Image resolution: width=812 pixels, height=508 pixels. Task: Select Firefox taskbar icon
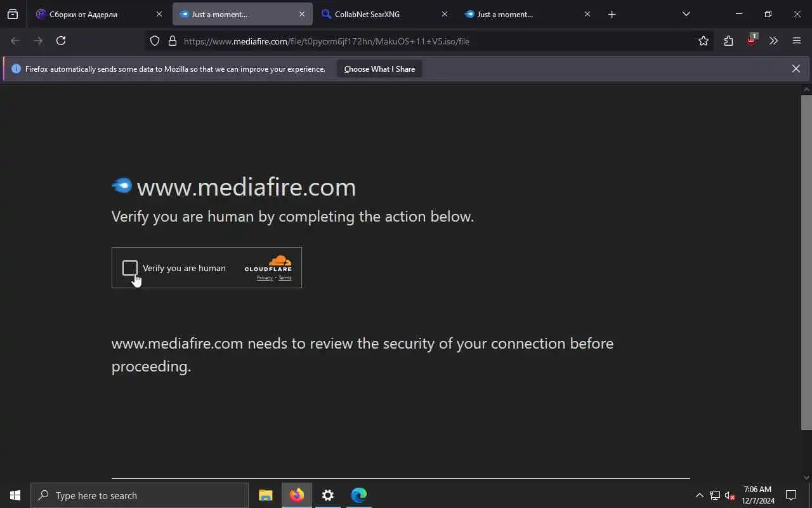coord(297,495)
